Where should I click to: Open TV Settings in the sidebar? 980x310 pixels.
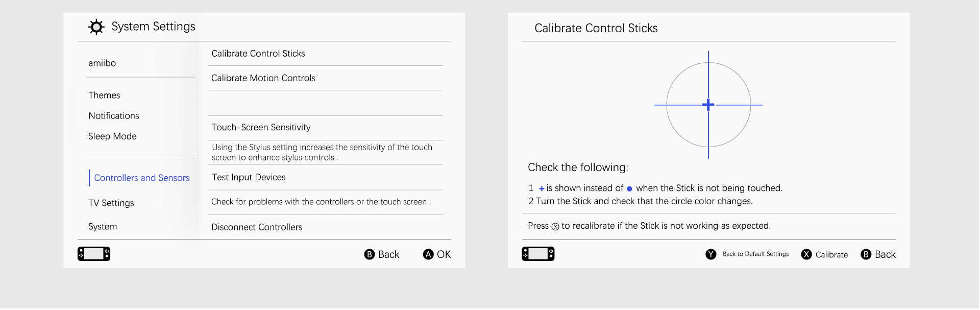[111, 203]
